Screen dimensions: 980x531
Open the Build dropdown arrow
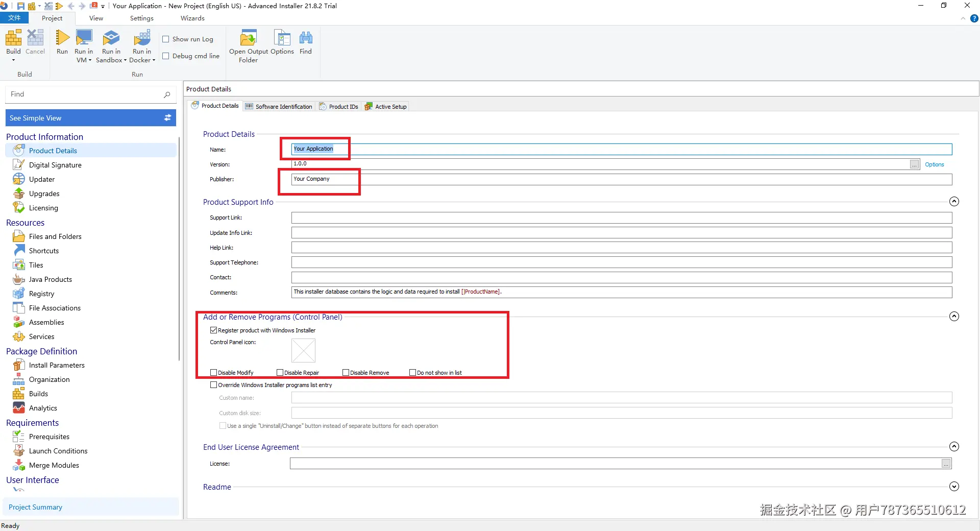[13, 60]
